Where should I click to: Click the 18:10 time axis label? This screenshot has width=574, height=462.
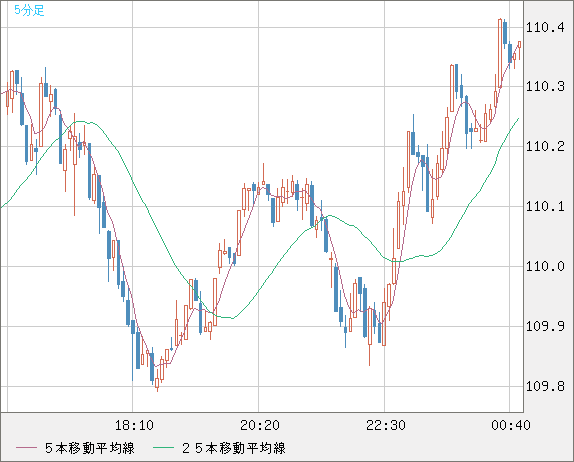tap(134, 425)
